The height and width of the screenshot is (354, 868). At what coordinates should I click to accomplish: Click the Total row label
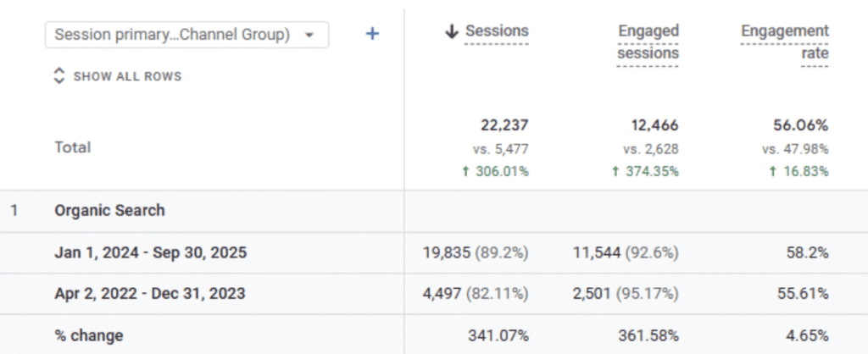(73, 147)
